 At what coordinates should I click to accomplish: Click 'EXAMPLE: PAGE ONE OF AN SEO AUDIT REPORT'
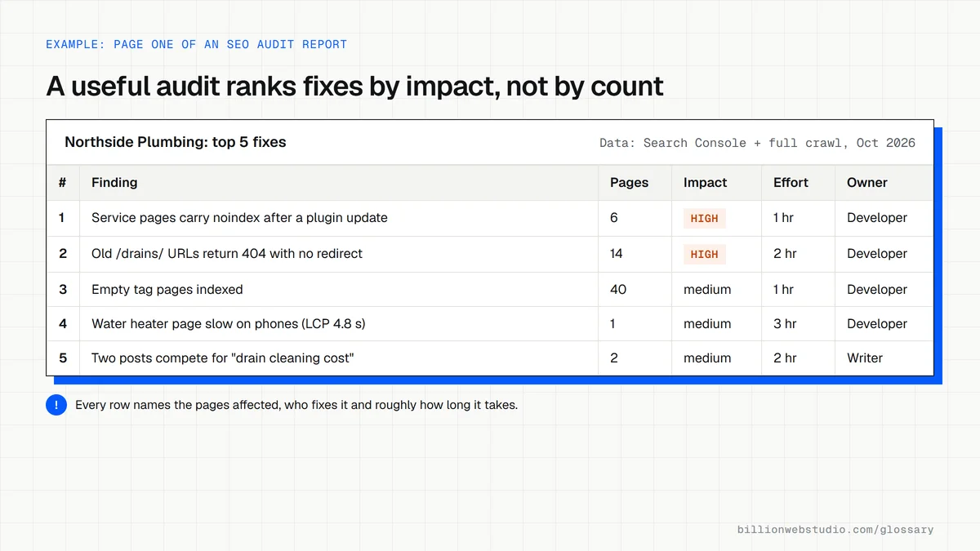tap(196, 44)
